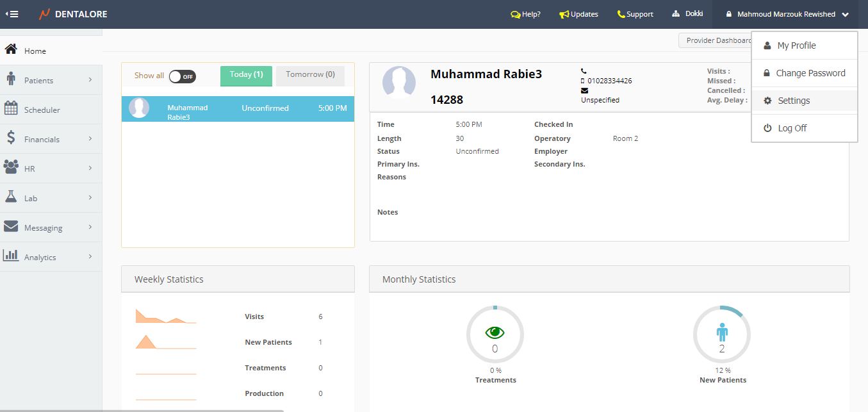Select the Muhammad Rabie3 appointment row

pos(238,108)
